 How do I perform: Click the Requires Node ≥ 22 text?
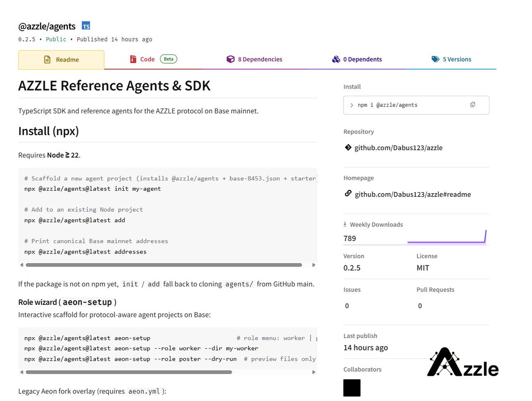coord(49,155)
